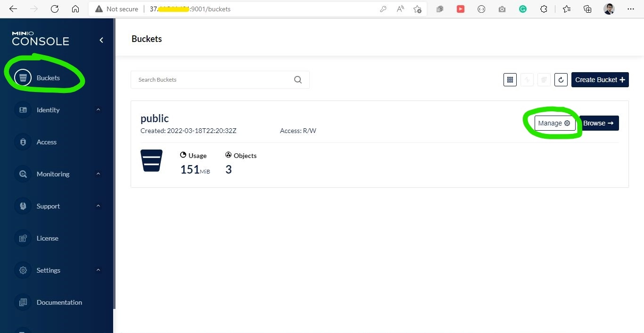The width and height of the screenshot is (644, 333).
Task: Click the Usage 151 MiB value
Action: coord(195,170)
